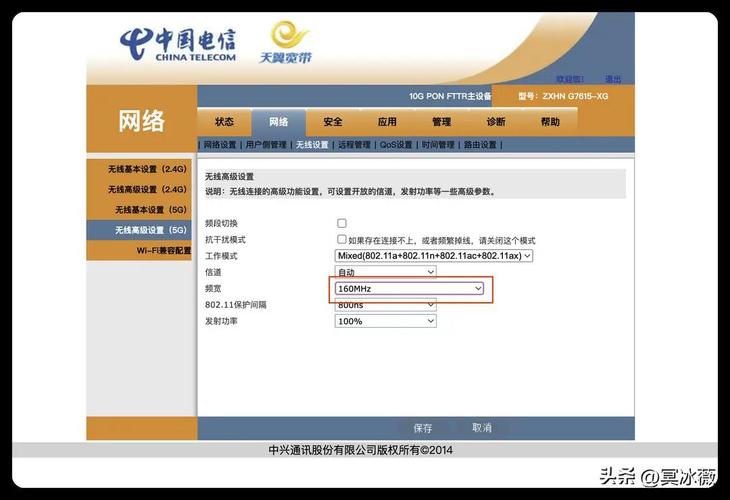The width and height of the screenshot is (730, 500).
Task: Click the 型号: ZXHN G7615-XG text
Action: (563, 96)
